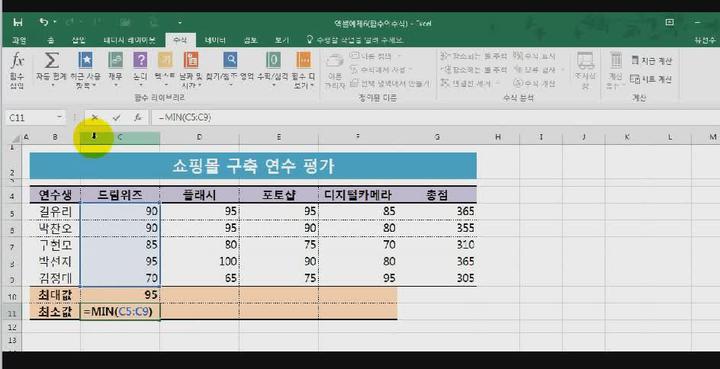Click the cell showing 100 in the 플래시 column

coord(199,261)
